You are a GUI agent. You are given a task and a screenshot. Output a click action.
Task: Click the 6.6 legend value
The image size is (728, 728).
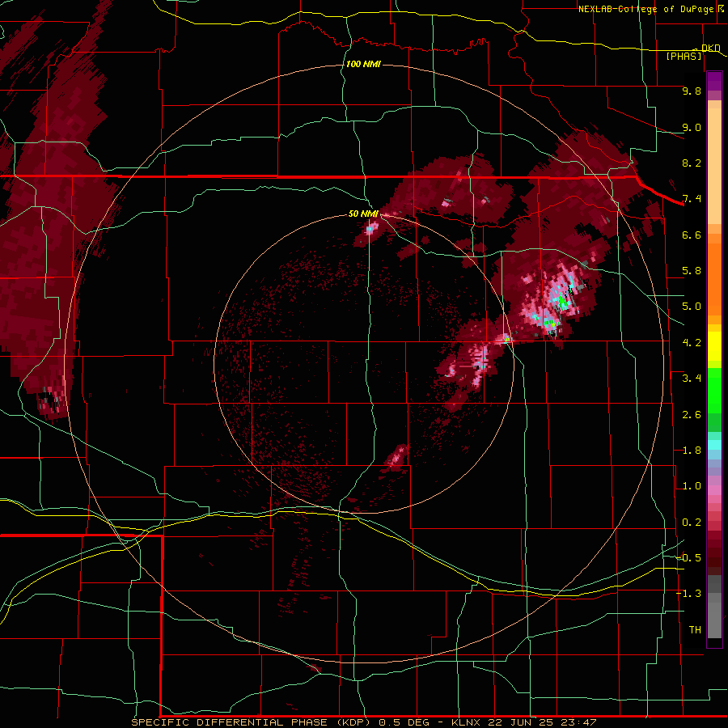coord(692,235)
